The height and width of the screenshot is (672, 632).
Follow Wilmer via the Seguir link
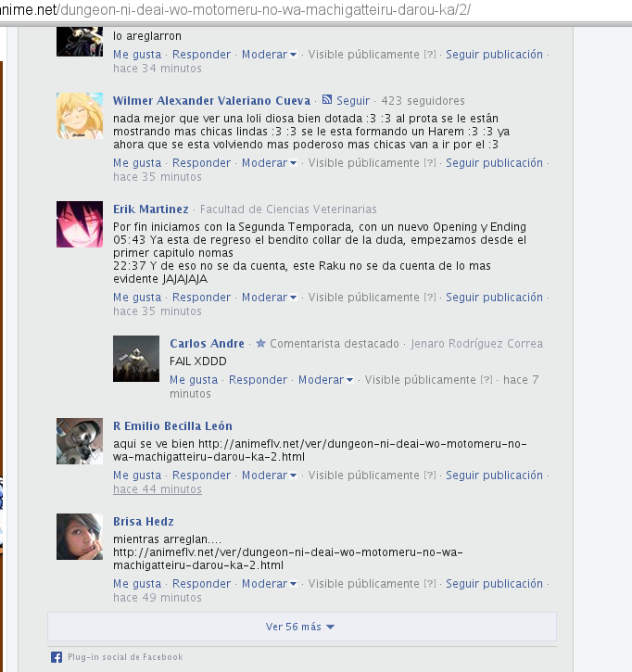click(x=353, y=101)
